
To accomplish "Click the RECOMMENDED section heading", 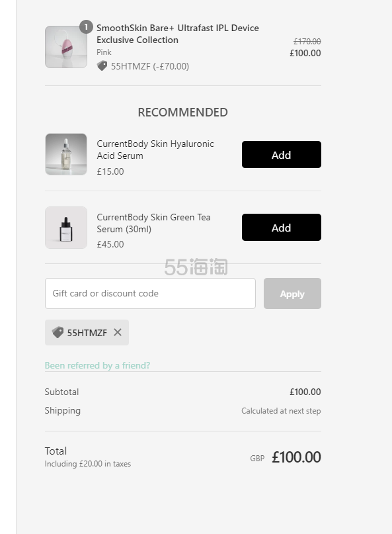I will 182,112.
